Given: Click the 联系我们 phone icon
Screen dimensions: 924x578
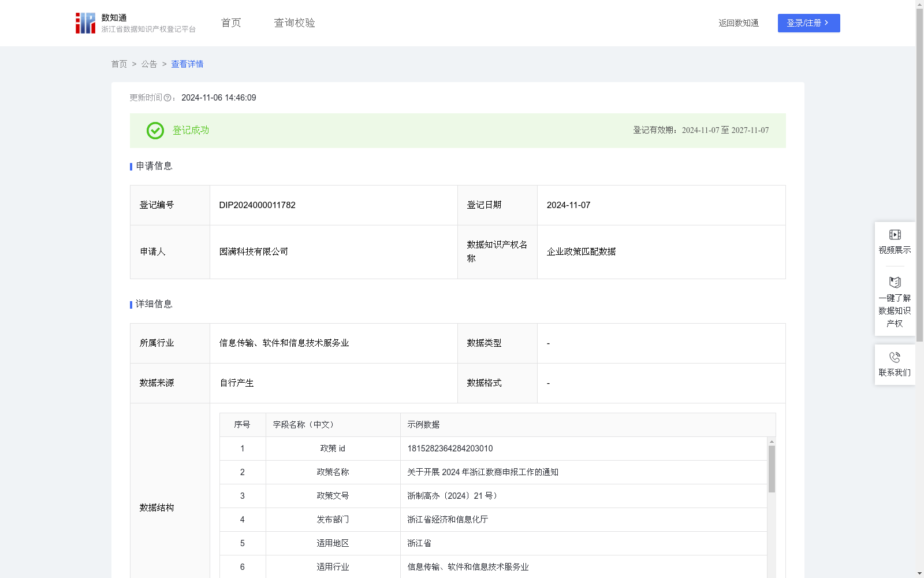Looking at the screenshot, I should 895,357.
